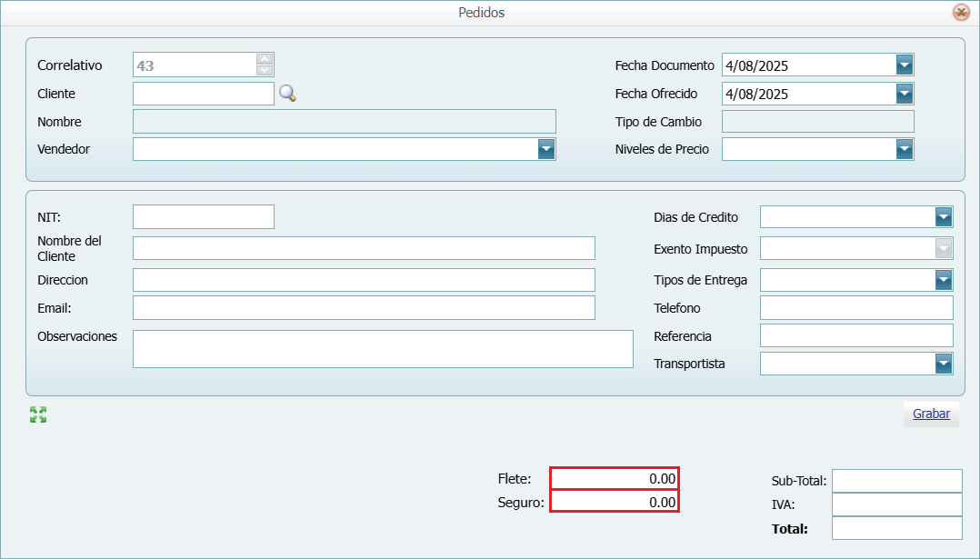Image resolution: width=980 pixels, height=559 pixels.
Task: Expand the Tipos de Entrega dropdown
Action: click(x=943, y=280)
